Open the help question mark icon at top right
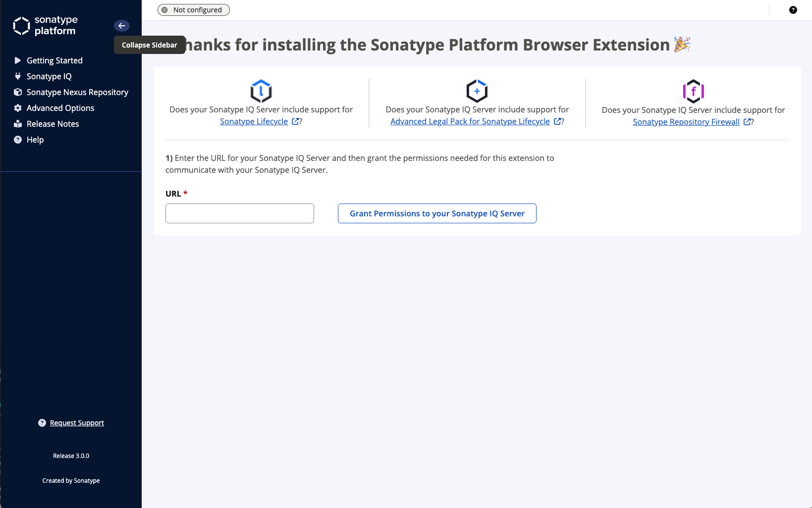 tap(793, 10)
